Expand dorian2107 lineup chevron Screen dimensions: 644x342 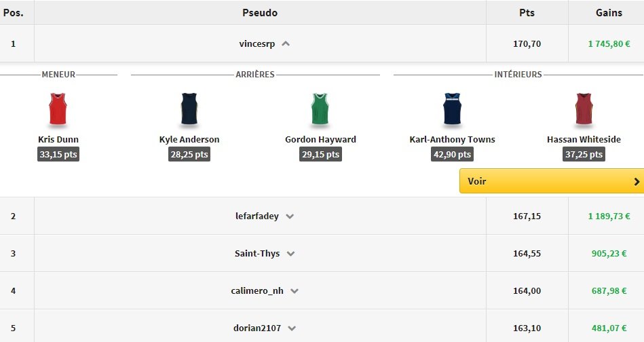click(x=292, y=328)
